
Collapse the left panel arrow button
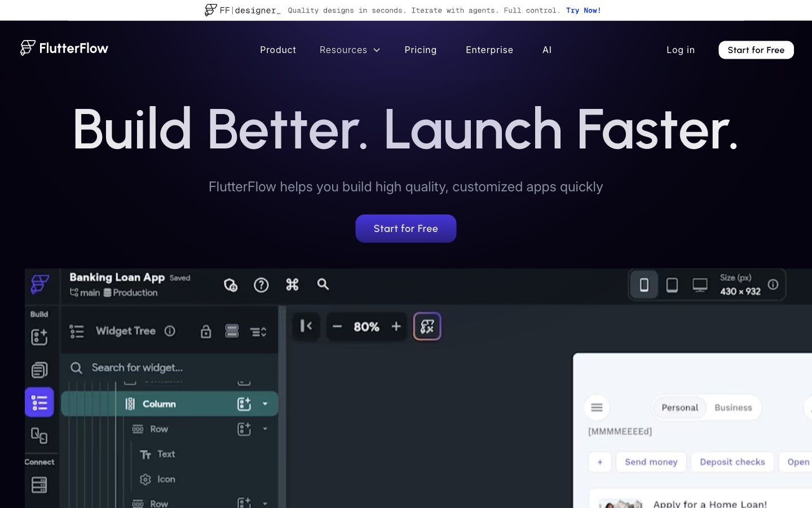tap(306, 326)
